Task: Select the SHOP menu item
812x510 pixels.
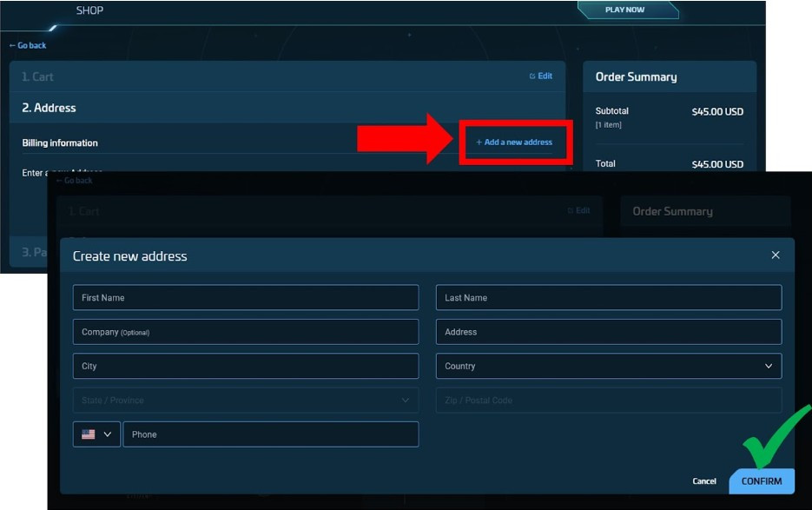Action: (89, 10)
